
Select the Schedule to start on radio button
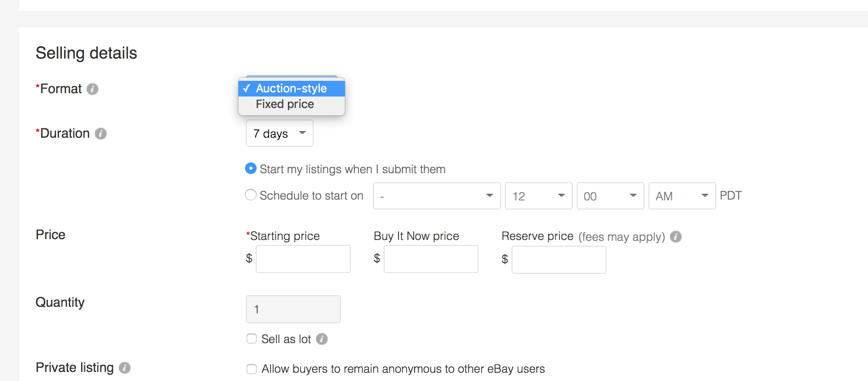251,195
